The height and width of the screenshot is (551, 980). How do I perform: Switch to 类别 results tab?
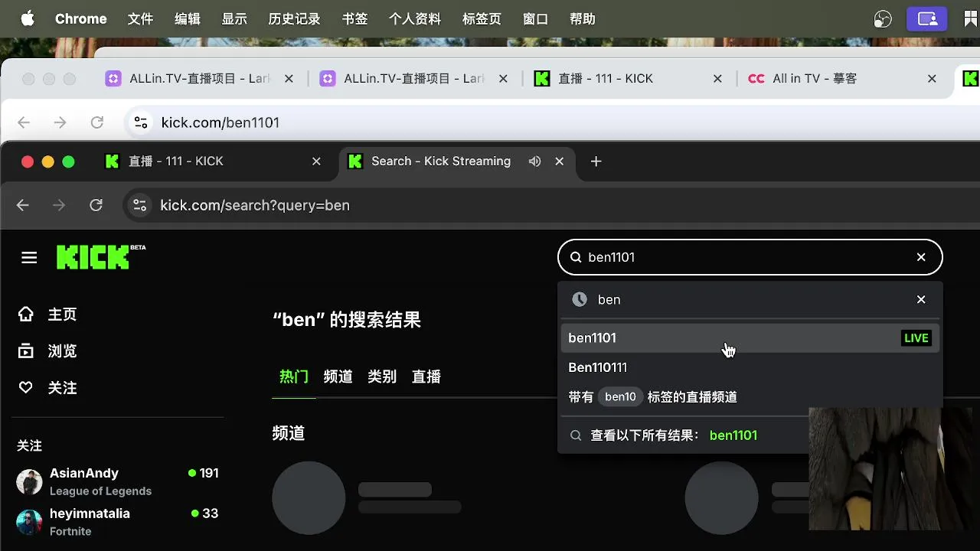(x=382, y=377)
